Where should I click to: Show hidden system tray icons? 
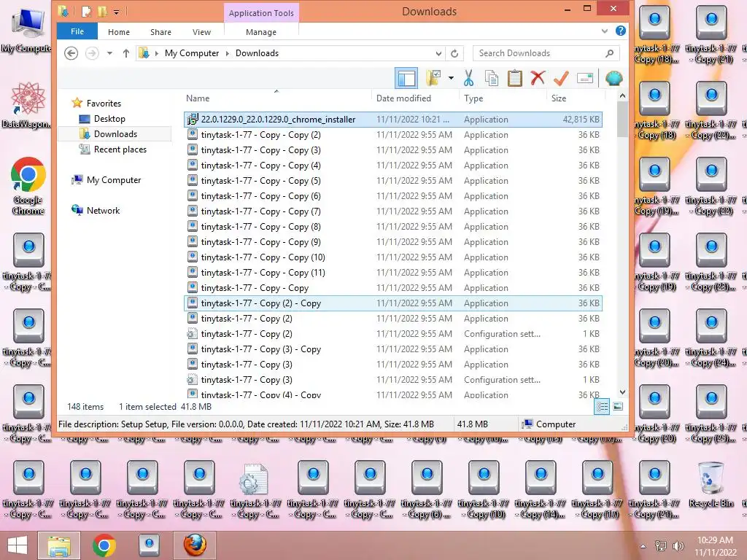click(643, 546)
